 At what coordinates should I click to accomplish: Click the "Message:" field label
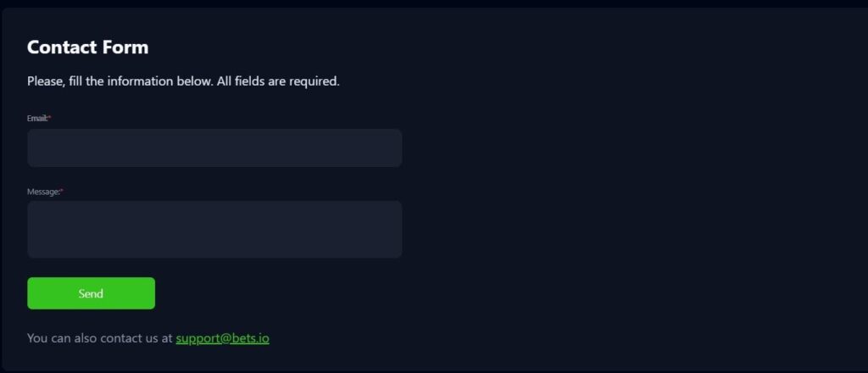point(43,192)
